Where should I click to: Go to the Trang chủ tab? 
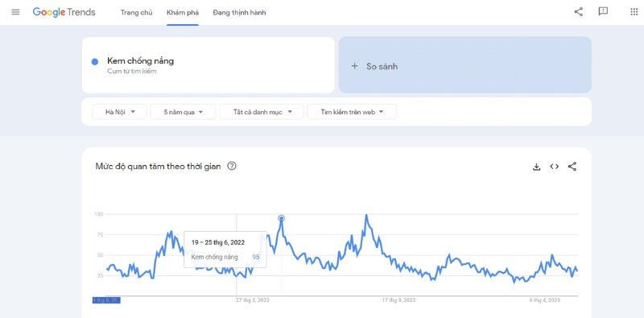136,13
